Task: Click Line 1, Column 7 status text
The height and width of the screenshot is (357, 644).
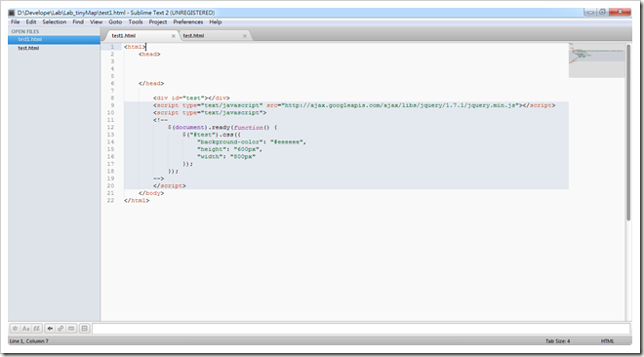Action: pos(28,341)
